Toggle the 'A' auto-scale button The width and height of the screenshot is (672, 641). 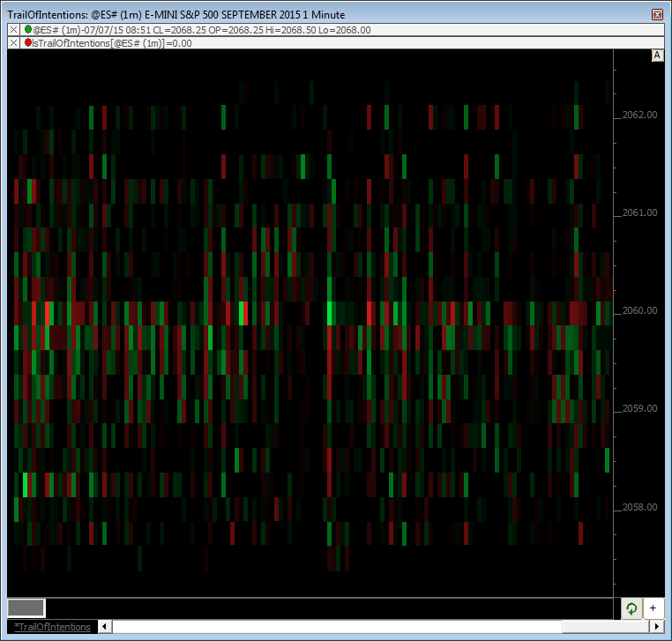(x=657, y=56)
